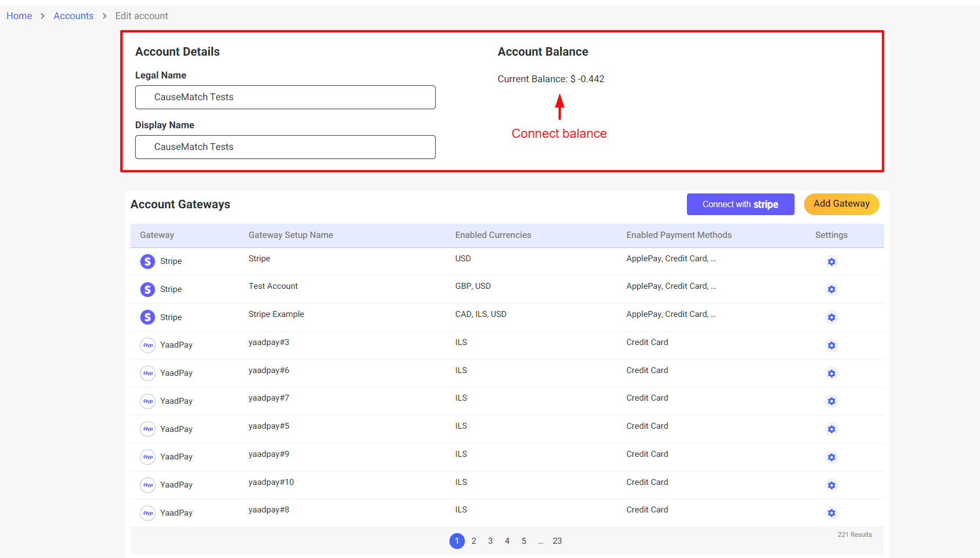Image resolution: width=980 pixels, height=558 pixels.
Task: Click Current Balance value text
Action: (551, 79)
